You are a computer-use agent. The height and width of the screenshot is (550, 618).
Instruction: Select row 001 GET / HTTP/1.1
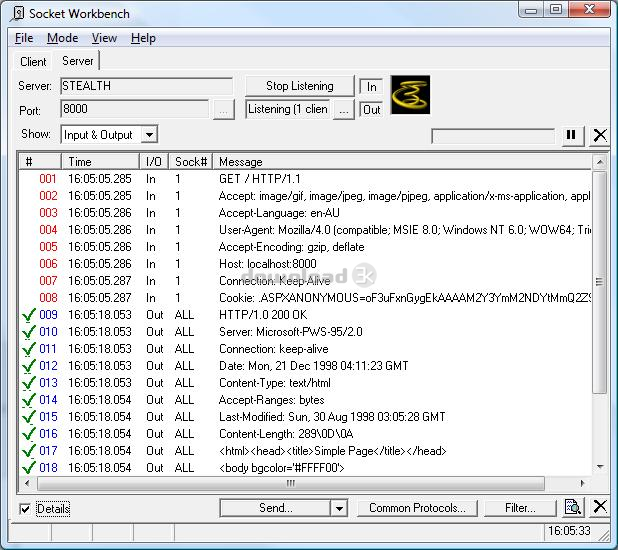click(305, 179)
